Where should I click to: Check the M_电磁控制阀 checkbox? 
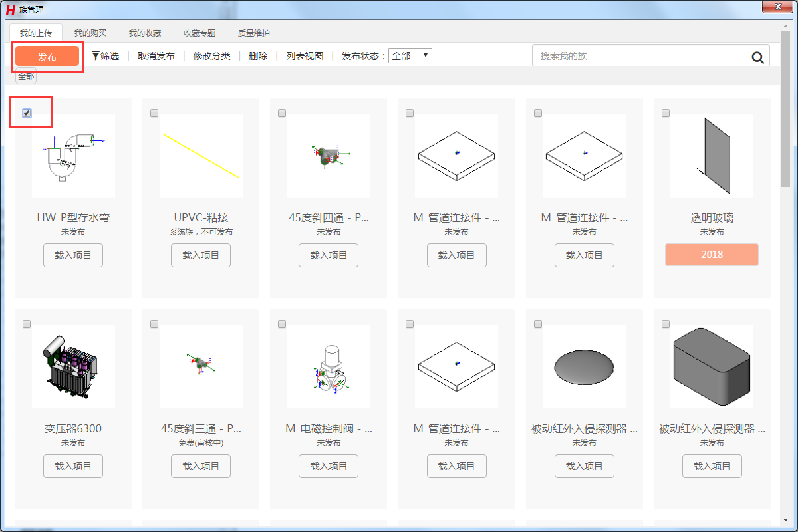click(282, 324)
